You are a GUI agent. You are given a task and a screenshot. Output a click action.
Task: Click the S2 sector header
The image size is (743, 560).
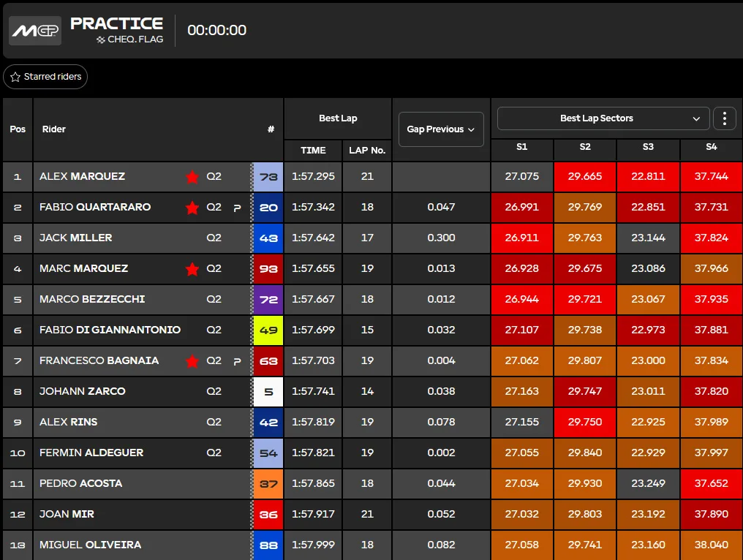click(x=585, y=147)
